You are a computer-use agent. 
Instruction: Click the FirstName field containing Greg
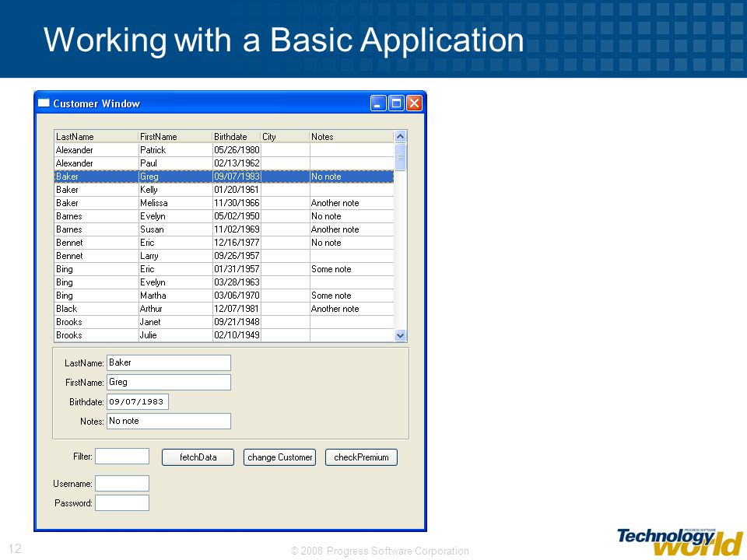point(169,382)
